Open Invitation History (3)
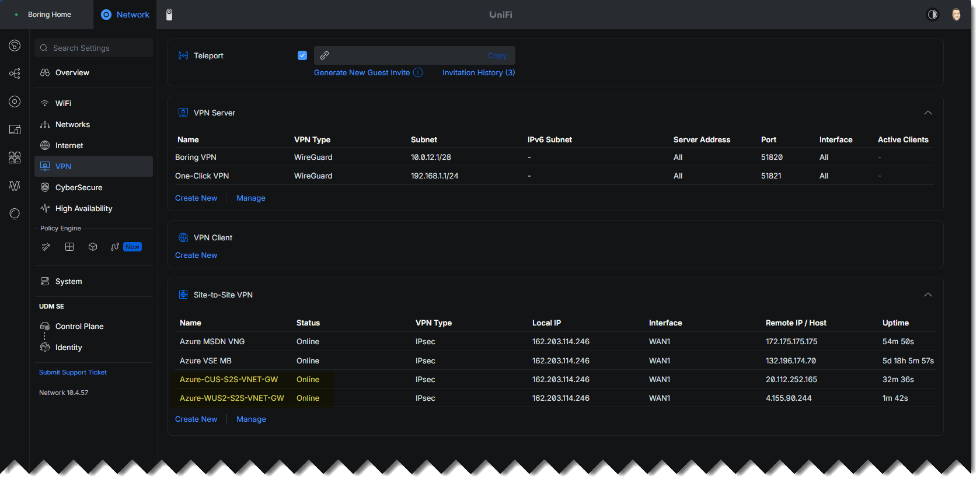The width and height of the screenshot is (980, 483). [x=479, y=72]
